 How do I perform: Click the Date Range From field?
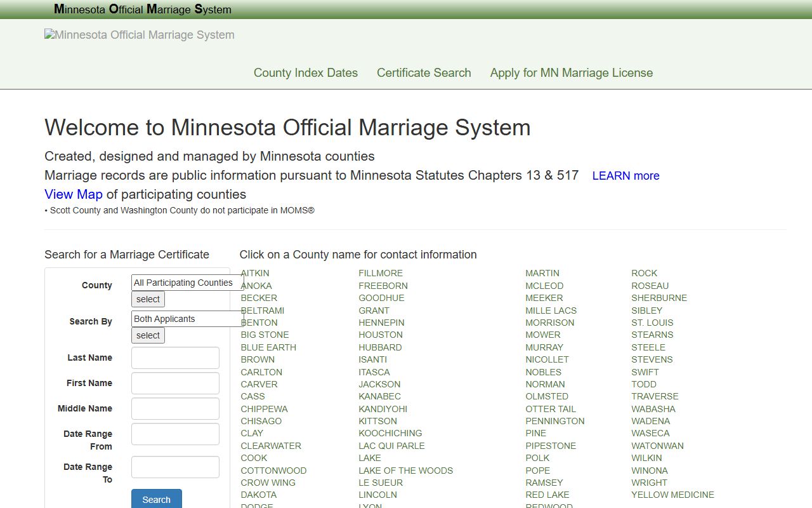tap(175, 434)
